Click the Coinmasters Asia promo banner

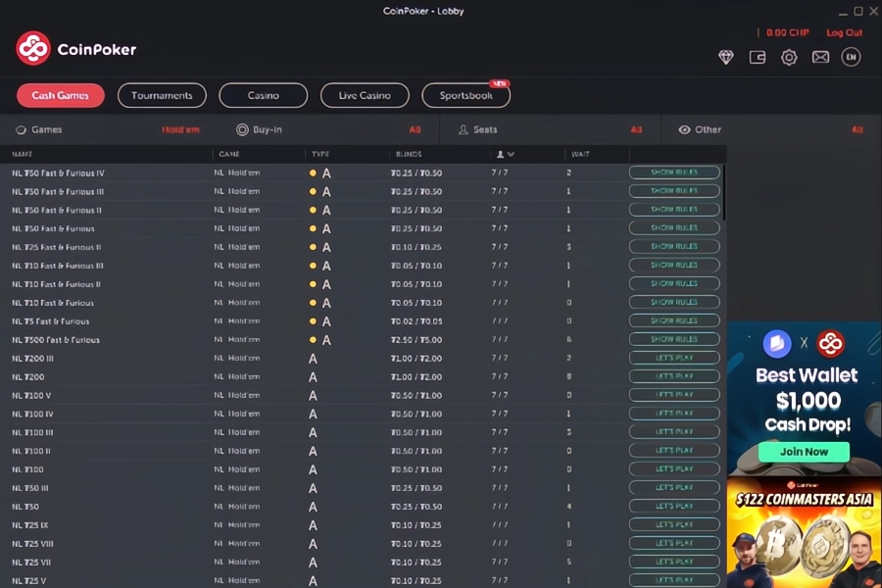pos(804,533)
